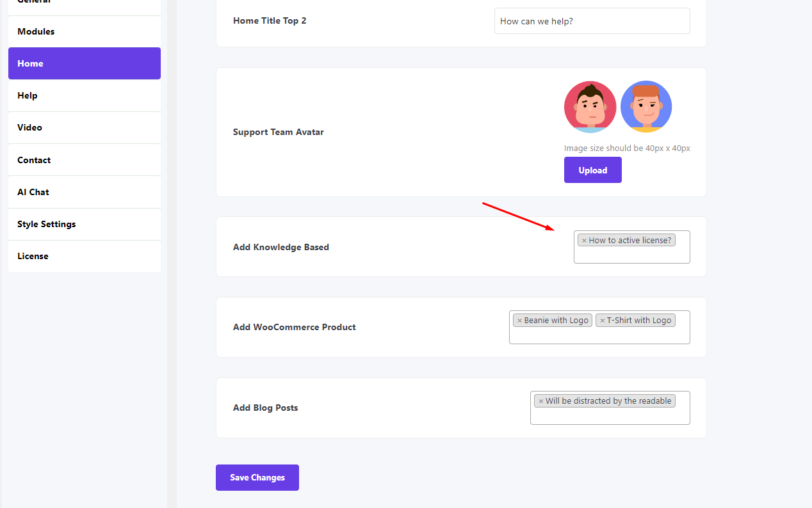
Task: Remove the 'Will be distracted by the readable' tag
Action: point(540,401)
